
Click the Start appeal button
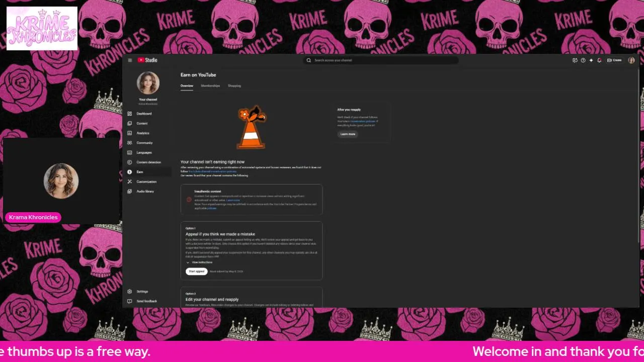(x=197, y=271)
